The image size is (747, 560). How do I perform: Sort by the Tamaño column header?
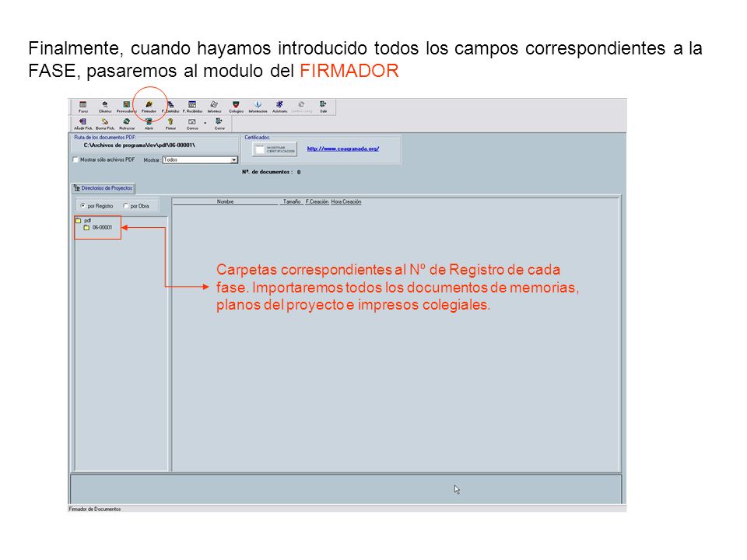(x=292, y=202)
